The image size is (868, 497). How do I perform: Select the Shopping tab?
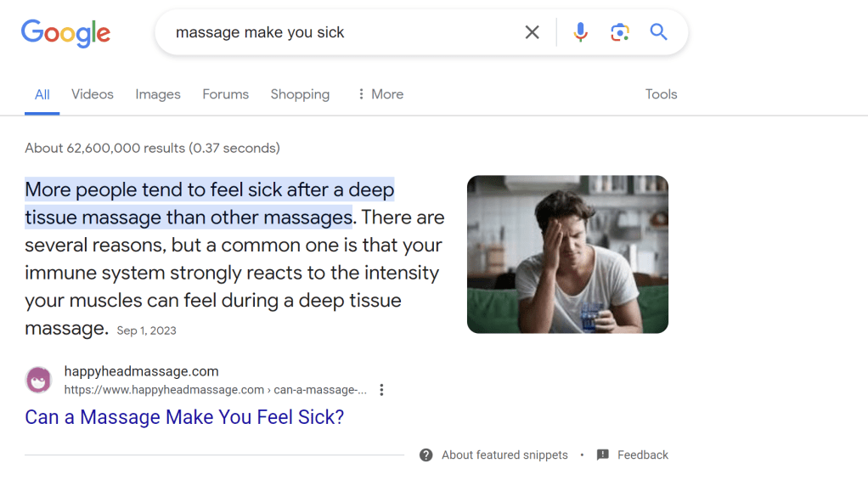300,94
